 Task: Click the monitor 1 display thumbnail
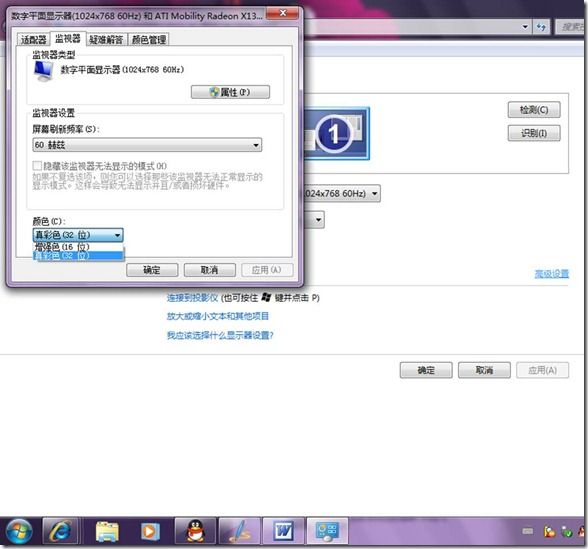click(x=336, y=134)
